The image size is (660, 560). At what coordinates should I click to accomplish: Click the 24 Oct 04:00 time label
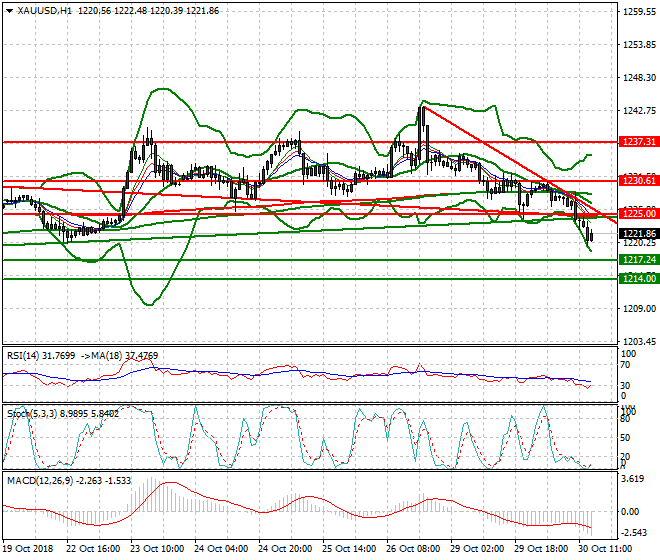point(221,549)
